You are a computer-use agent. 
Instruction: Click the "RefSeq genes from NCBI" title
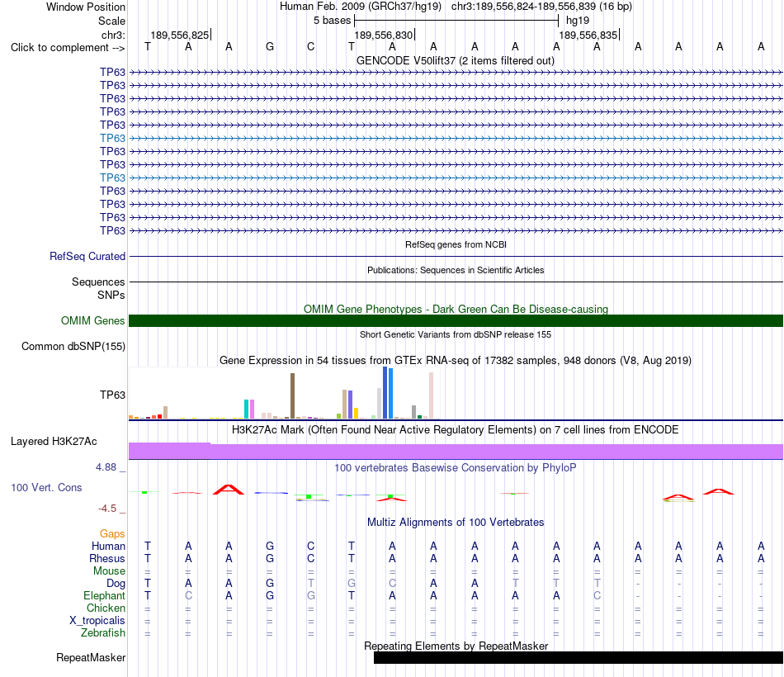pyautogui.click(x=456, y=244)
